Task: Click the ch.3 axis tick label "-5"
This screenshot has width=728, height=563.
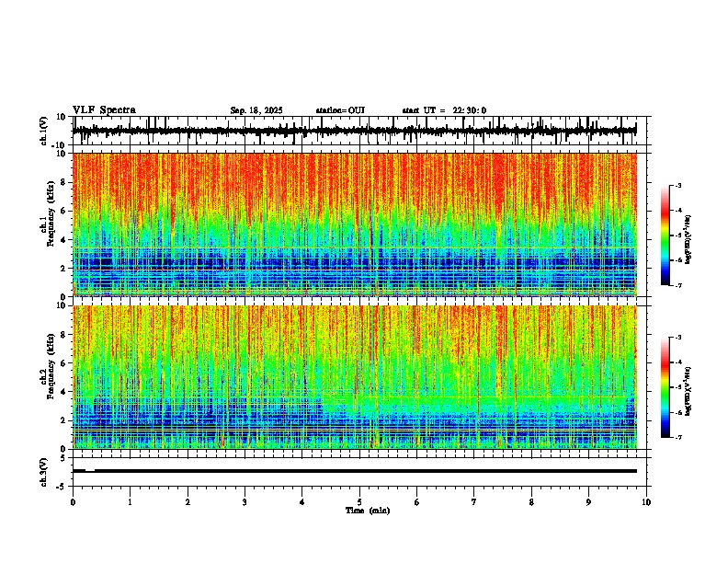Action: (x=62, y=487)
